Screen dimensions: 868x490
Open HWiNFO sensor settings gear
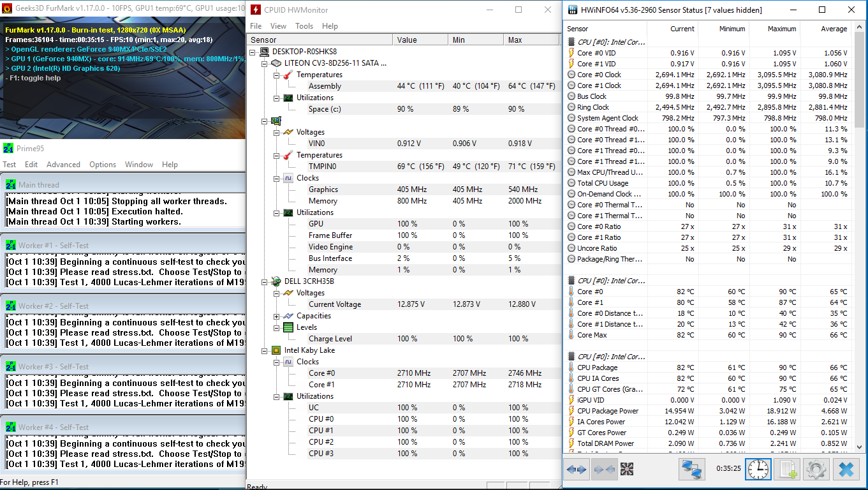(816, 470)
